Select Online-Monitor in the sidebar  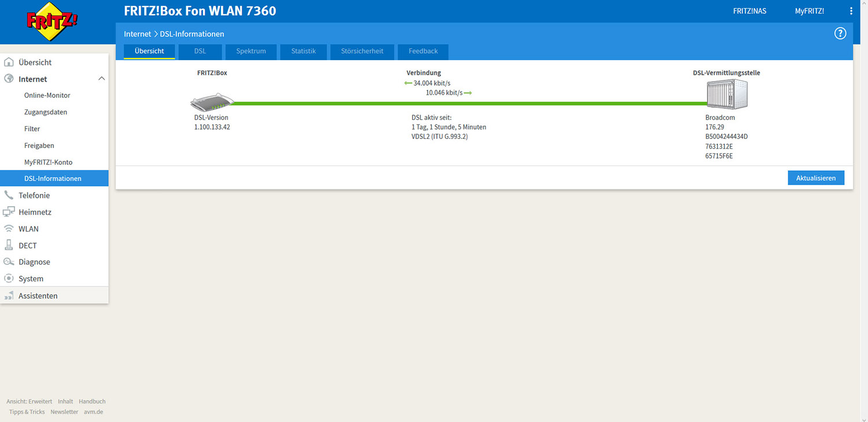point(47,96)
